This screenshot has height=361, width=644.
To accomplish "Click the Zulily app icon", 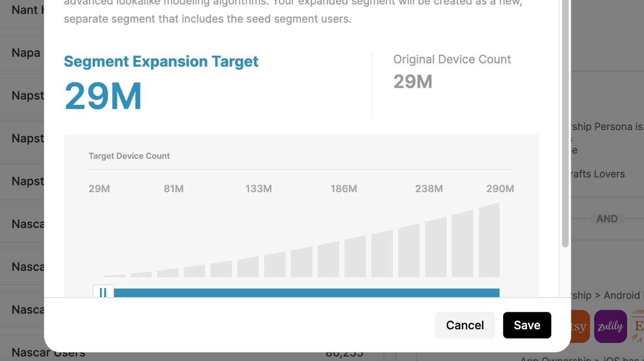I will tap(610, 326).
